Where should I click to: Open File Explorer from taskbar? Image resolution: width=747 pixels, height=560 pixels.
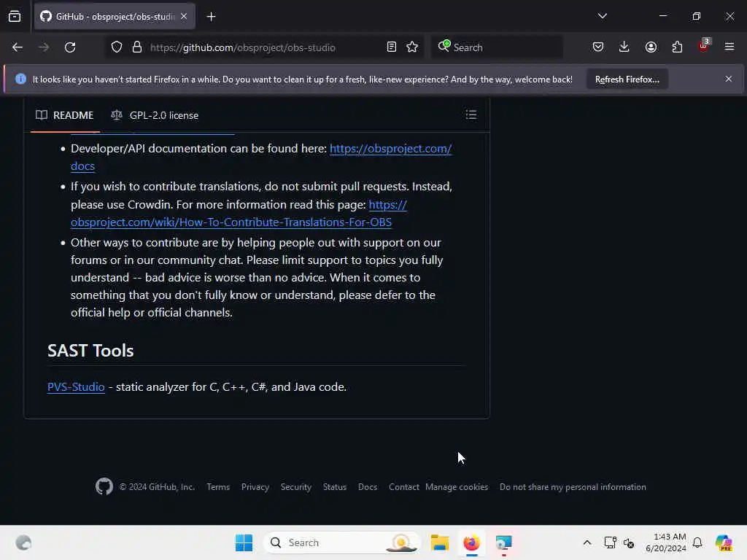pyautogui.click(x=440, y=542)
